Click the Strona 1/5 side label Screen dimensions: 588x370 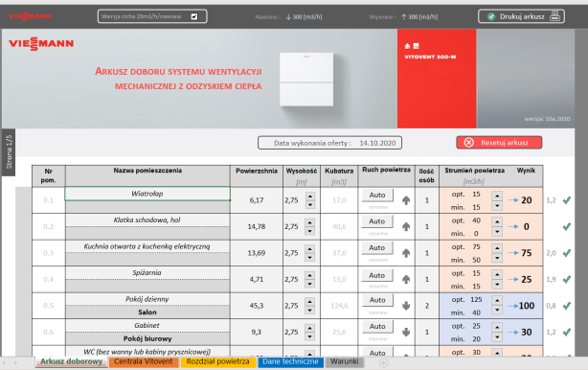(x=9, y=152)
